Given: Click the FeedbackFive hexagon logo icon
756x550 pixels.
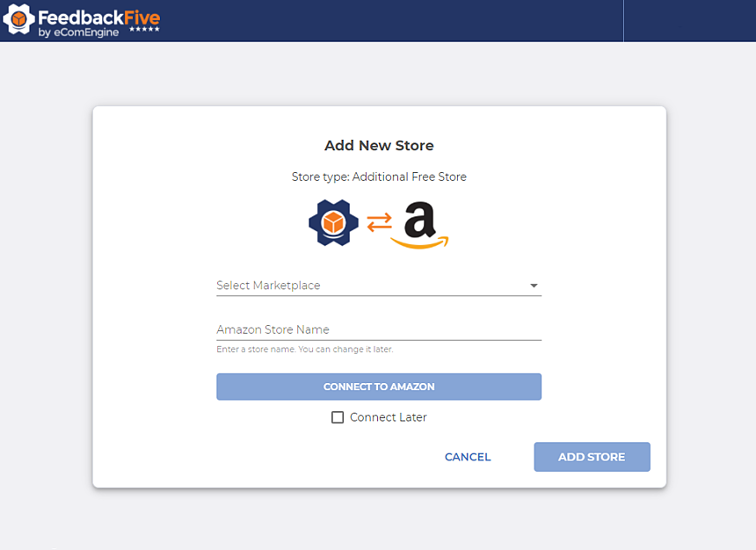Looking at the screenshot, I should pyautogui.click(x=19, y=20).
